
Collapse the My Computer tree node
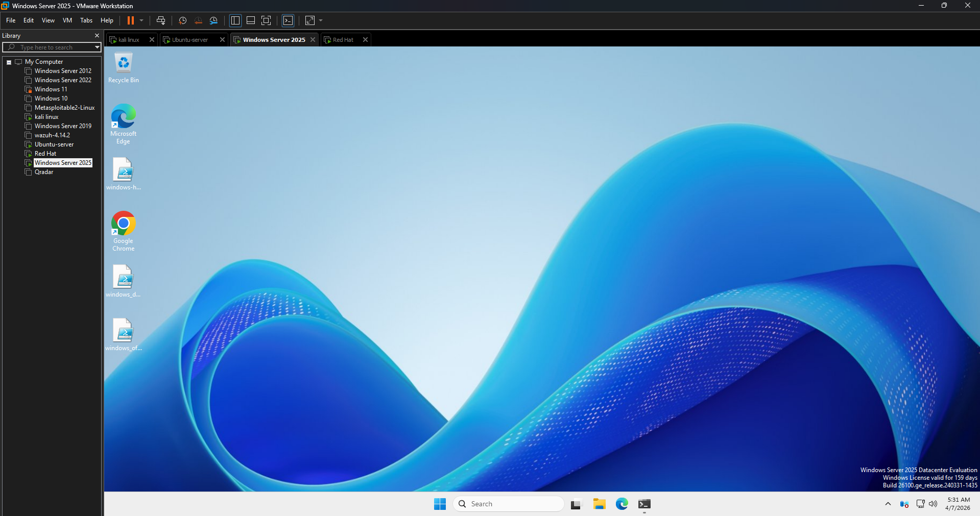9,62
